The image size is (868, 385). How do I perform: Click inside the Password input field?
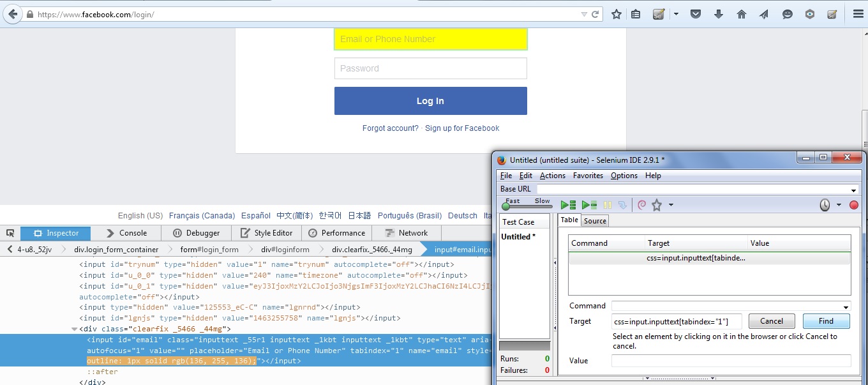point(430,68)
